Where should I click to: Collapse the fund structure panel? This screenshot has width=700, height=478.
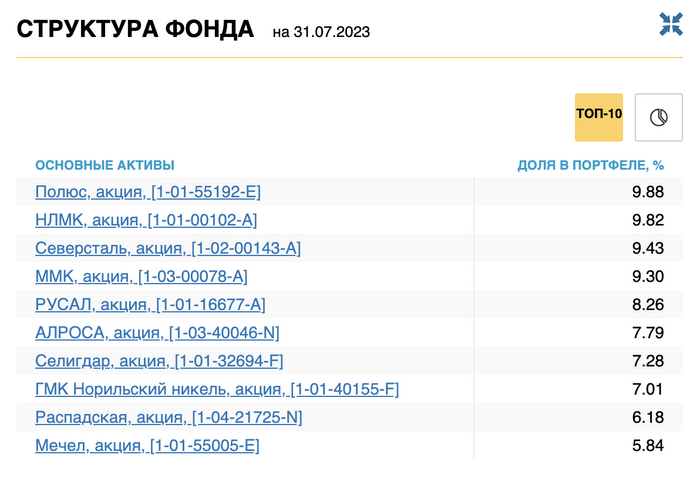(x=670, y=25)
